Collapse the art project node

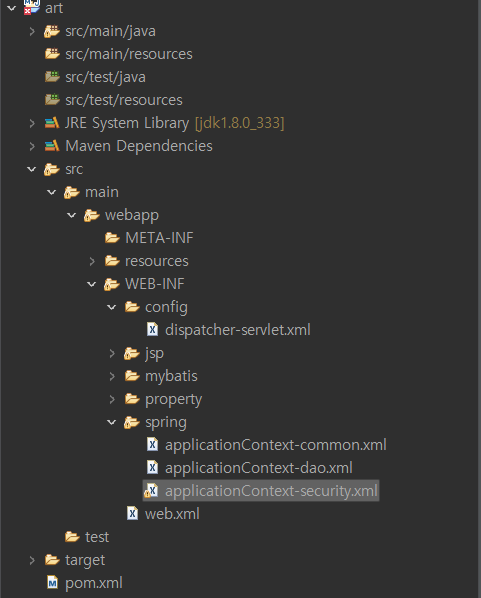pyautogui.click(x=11, y=8)
